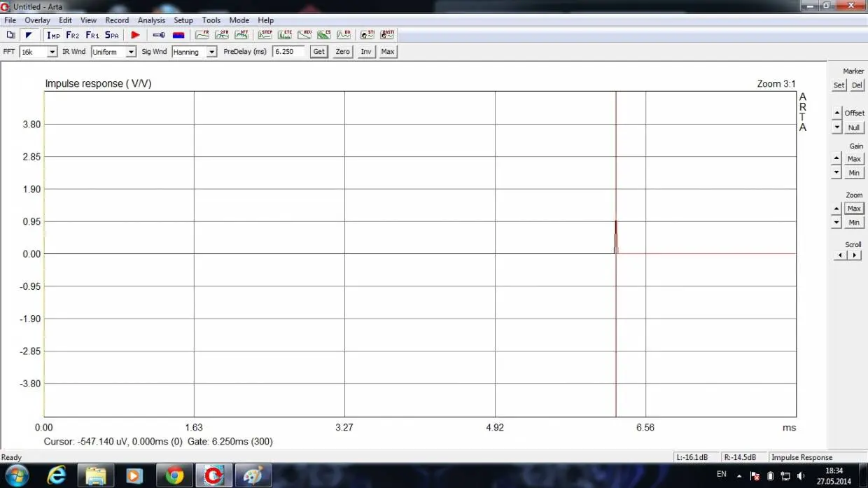Start recording with the red play arrow
The height and width of the screenshot is (488, 868).
(136, 34)
